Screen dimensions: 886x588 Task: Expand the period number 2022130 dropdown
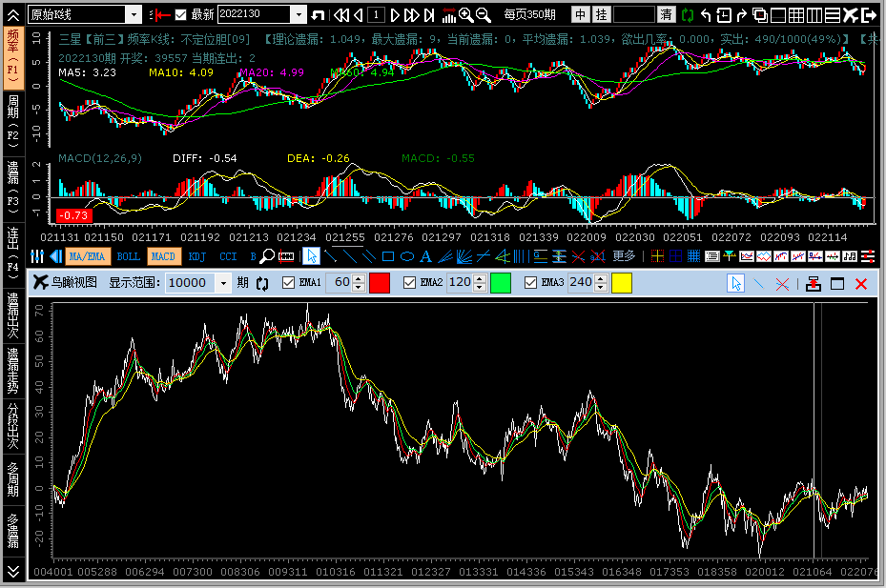point(299,14)
